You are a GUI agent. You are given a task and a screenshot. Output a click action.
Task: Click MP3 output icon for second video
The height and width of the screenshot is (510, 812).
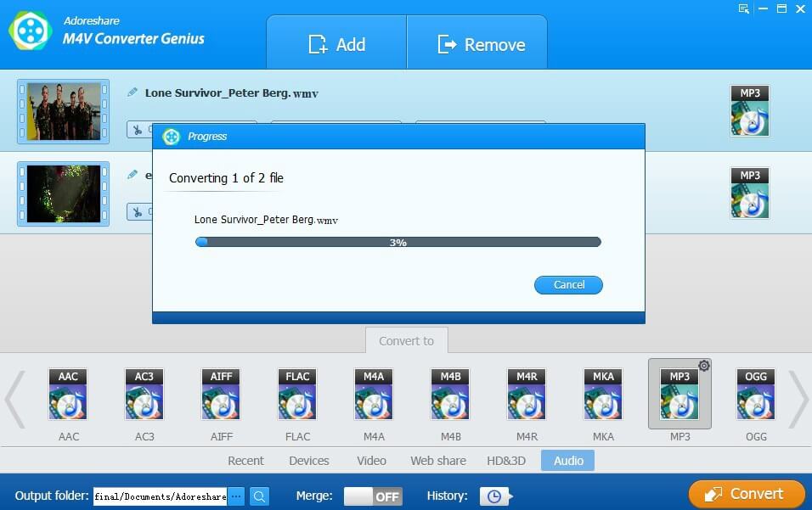[x=750, y=193]
